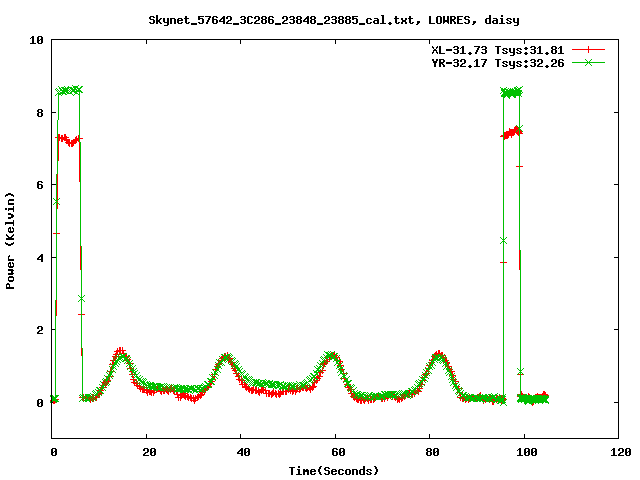Screen dimensions: 640x480
Task: Click y-axis tick label 10
Action: click(36, 40)
